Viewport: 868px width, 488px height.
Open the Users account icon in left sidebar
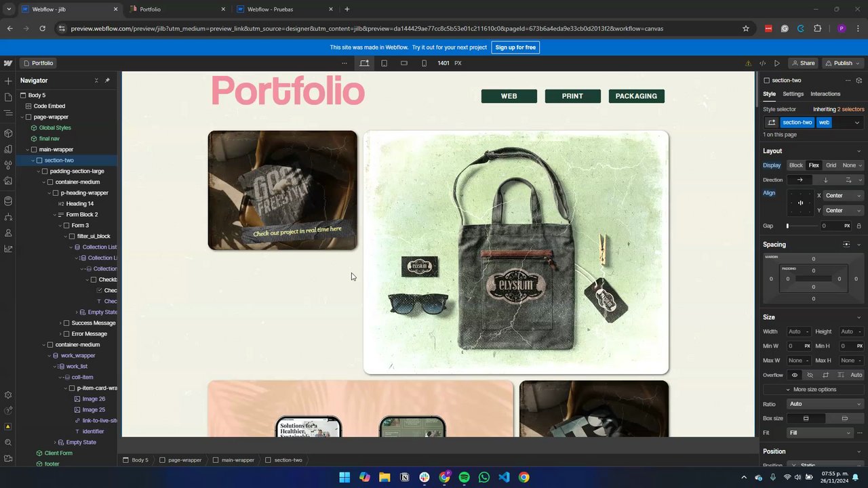pos(8,232)
